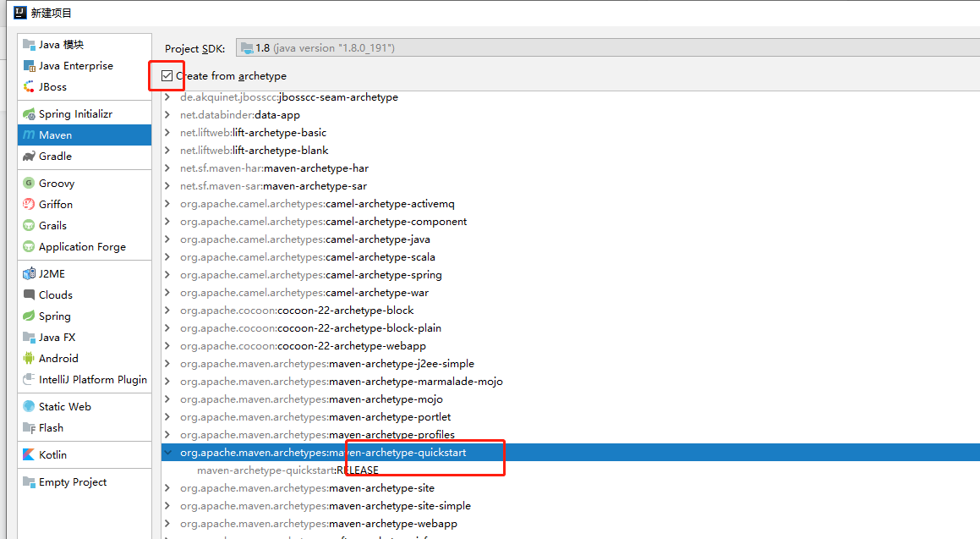Screen dimensions: 980x539
Task: Expand lift-archetype-basic node
Action: (x=167, y=133)
